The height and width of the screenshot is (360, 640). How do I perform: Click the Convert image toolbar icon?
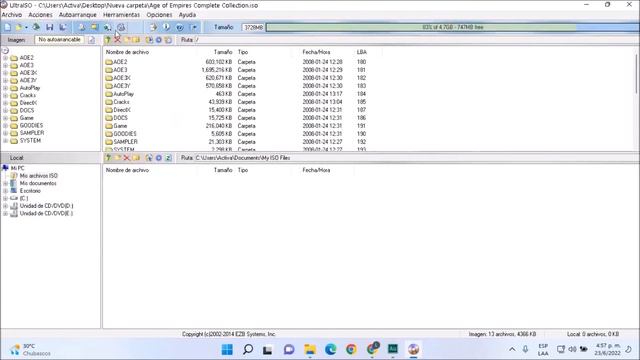(94, 27)
